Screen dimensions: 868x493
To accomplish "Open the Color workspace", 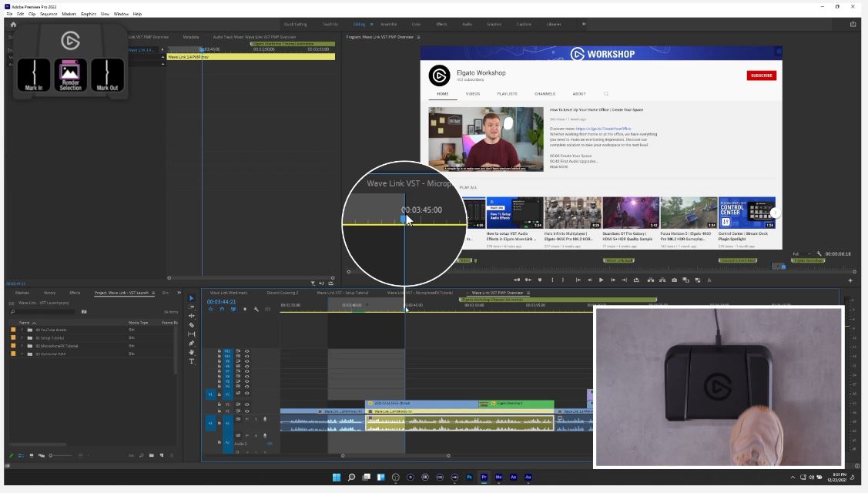I will tap(416, 24).
